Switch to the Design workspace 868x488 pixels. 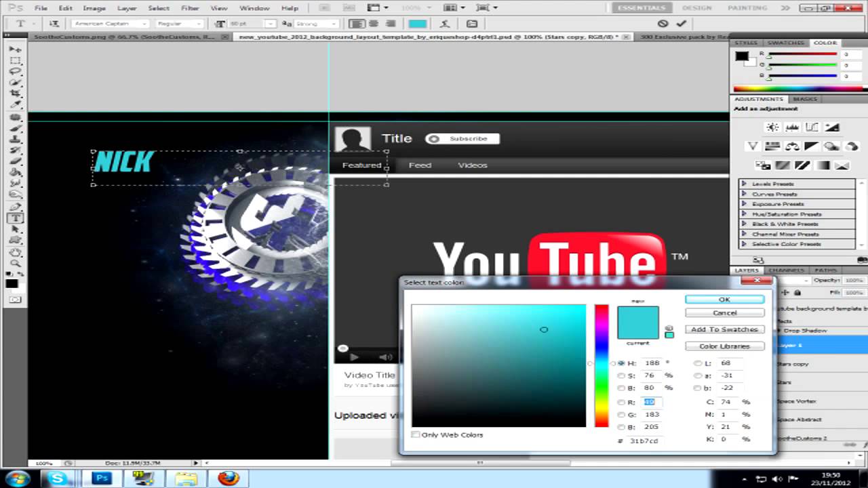(x=696, y=8)
